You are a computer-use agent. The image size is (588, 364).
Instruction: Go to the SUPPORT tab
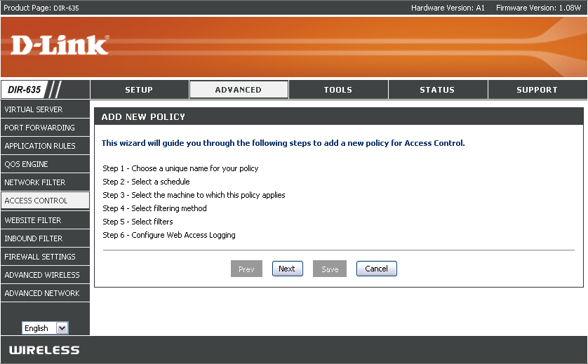pos(537,90)
